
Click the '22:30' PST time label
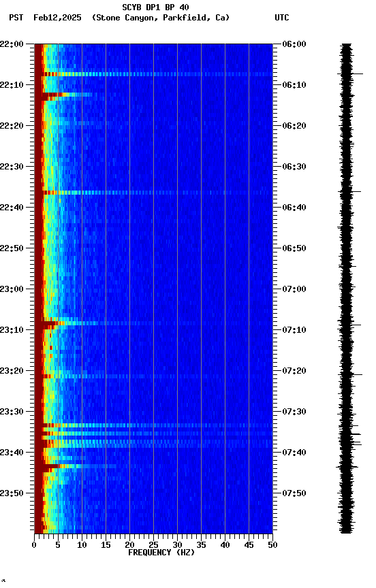click(x=12, y=167)
